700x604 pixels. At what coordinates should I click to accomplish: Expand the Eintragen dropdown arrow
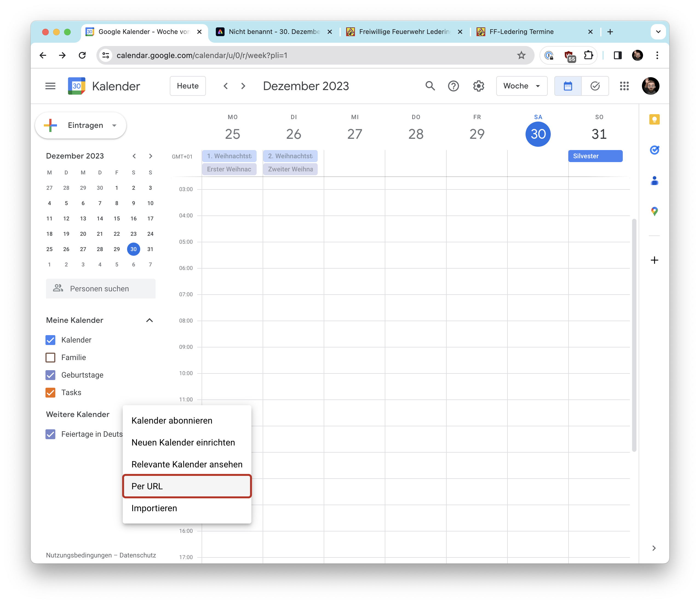tap(114, 125)
